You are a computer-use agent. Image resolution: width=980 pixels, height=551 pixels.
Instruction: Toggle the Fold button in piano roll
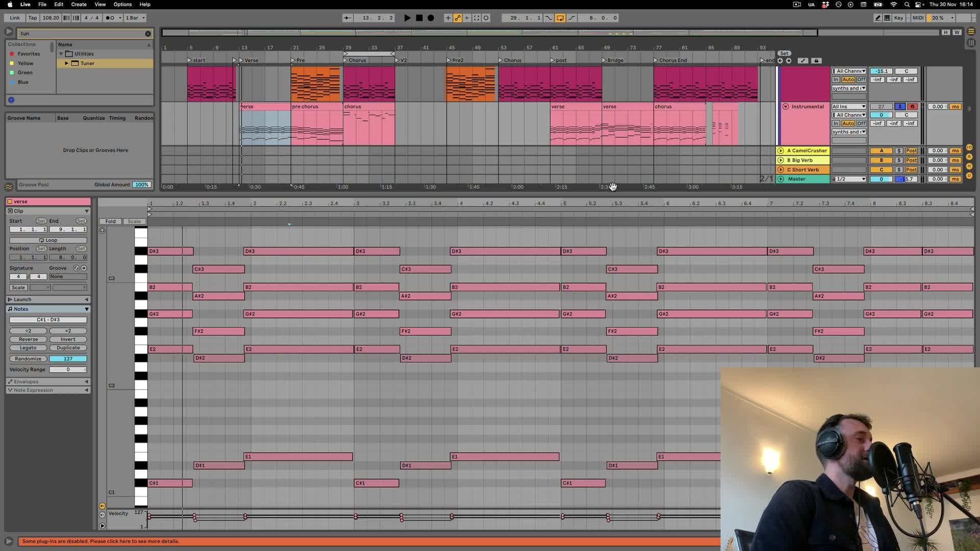tap(110, 221)
